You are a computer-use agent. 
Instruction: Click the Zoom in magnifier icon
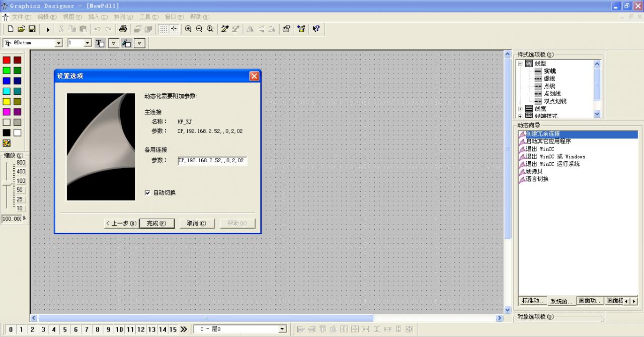pos(188,29)
